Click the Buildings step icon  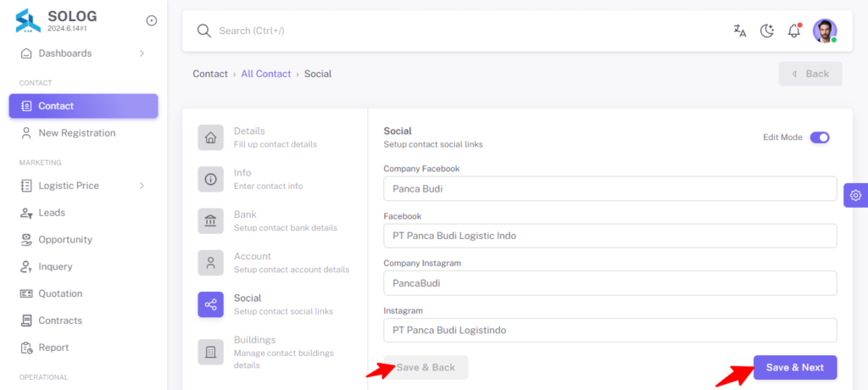point(211,352)
